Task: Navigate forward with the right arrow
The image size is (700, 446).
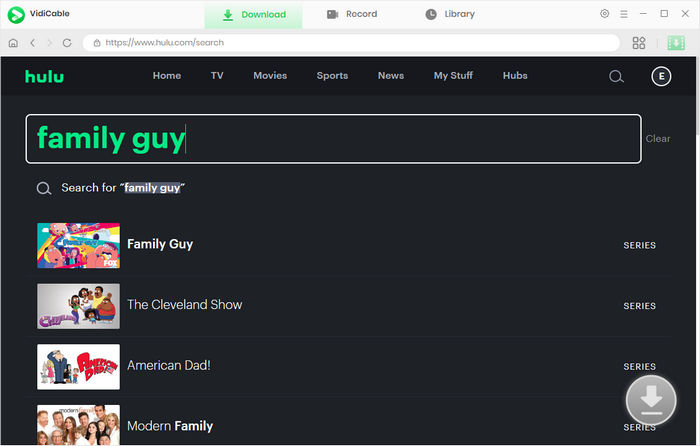Action: tap(50, 43)
